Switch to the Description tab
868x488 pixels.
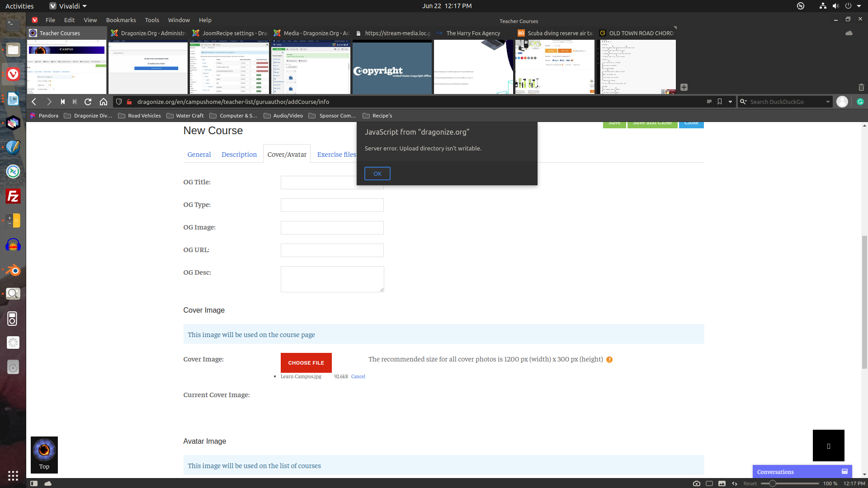click(x=239, y=155)
